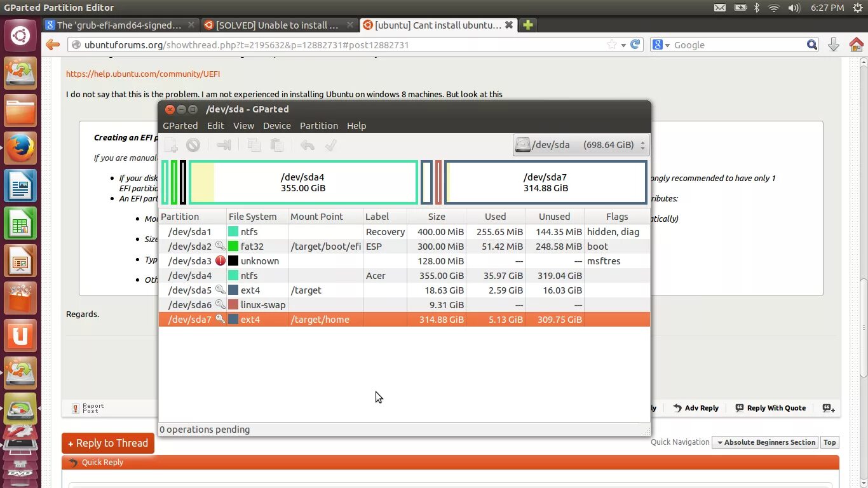Screen dimensions: 868x488
Task: Bookmark page with star icon
Action: (x=612, y=44)
